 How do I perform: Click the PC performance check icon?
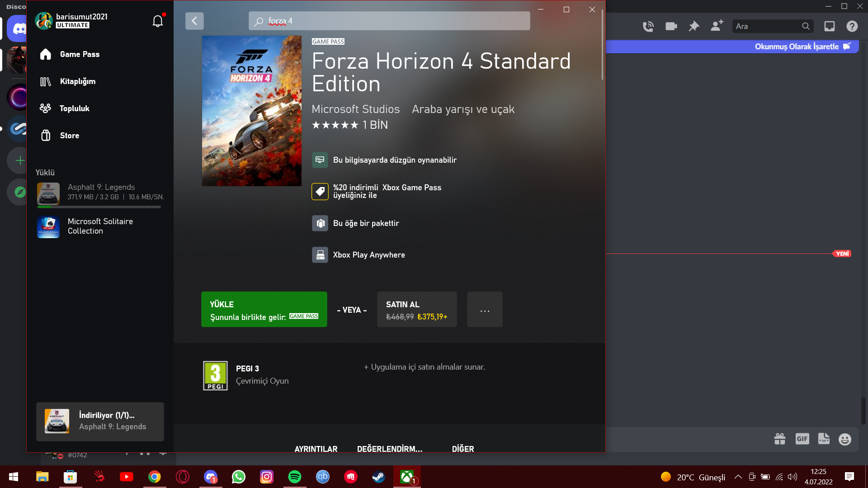320,160
